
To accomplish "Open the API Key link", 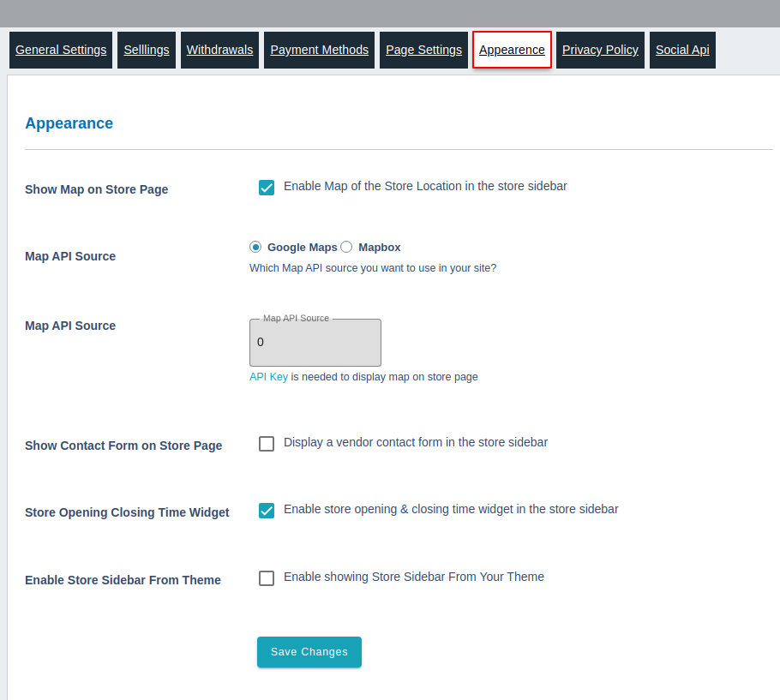I will tap(268, 376).
